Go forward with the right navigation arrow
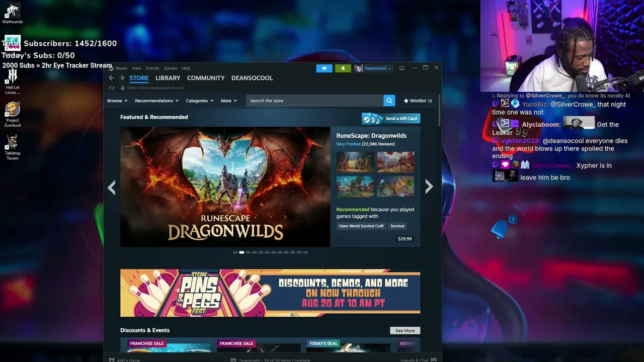The width and height of the screenshot is (644, 362). [x=122, y=78]
